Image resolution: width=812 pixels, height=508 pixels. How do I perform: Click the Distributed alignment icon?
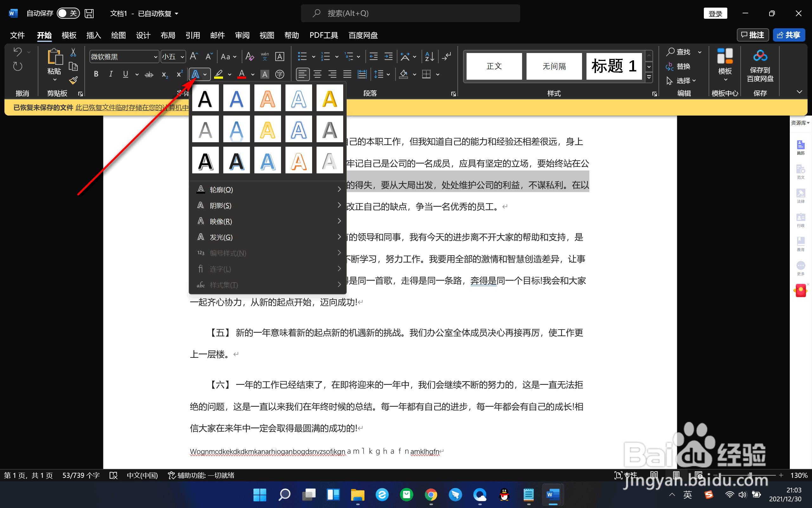pos(362,74)
